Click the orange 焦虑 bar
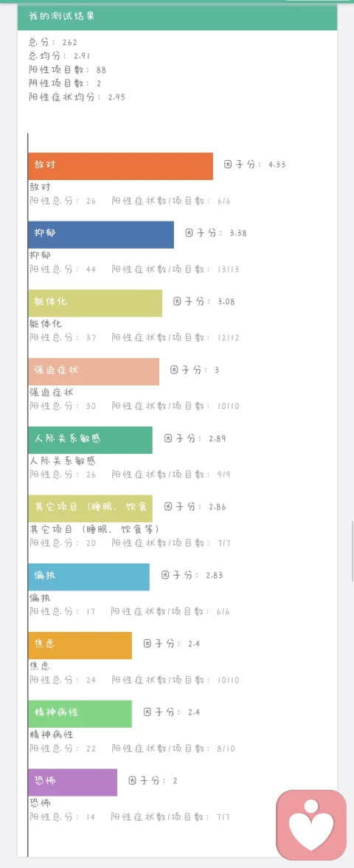 click(80, 645)
